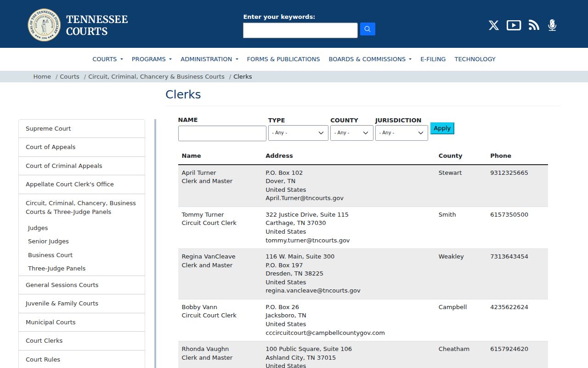The image size is (588, 368).
Task: Click the Name filter text box
Action: click(x=222, y=133)
